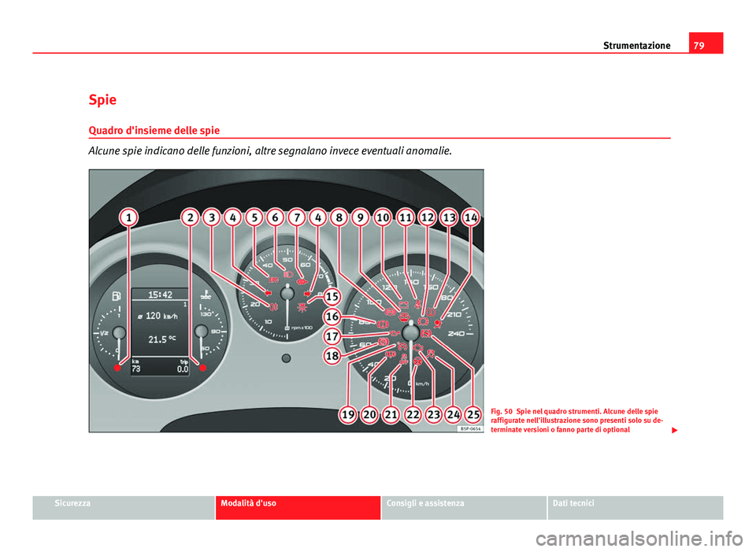Click the Fig. 50 caption text
Viewport: 756px width, 552px height.
[576, 420]
